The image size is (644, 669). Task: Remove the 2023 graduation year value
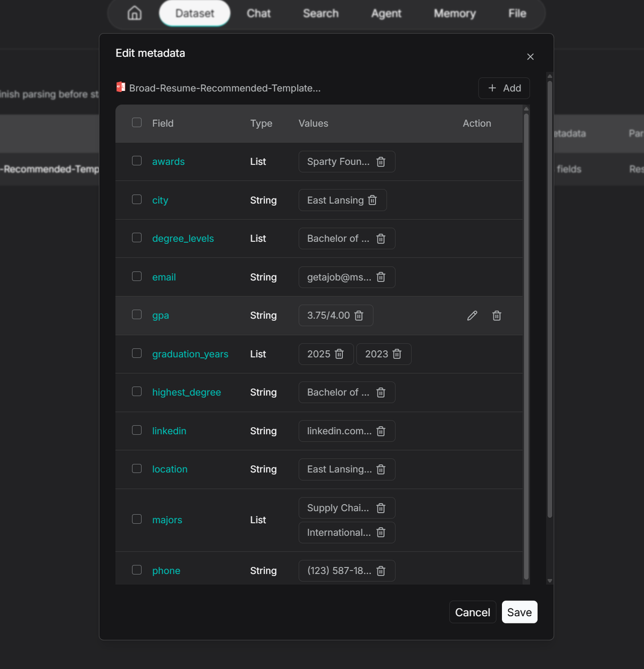(397, 354)
